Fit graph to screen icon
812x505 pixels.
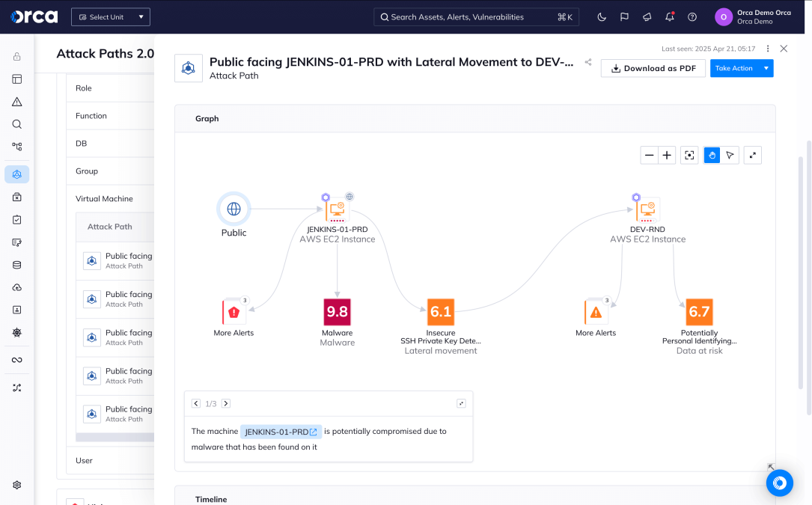(689, 156)
